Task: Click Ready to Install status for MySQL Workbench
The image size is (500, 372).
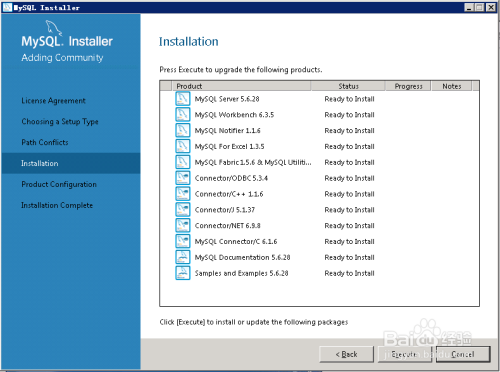Action: (x=349, y=115)
